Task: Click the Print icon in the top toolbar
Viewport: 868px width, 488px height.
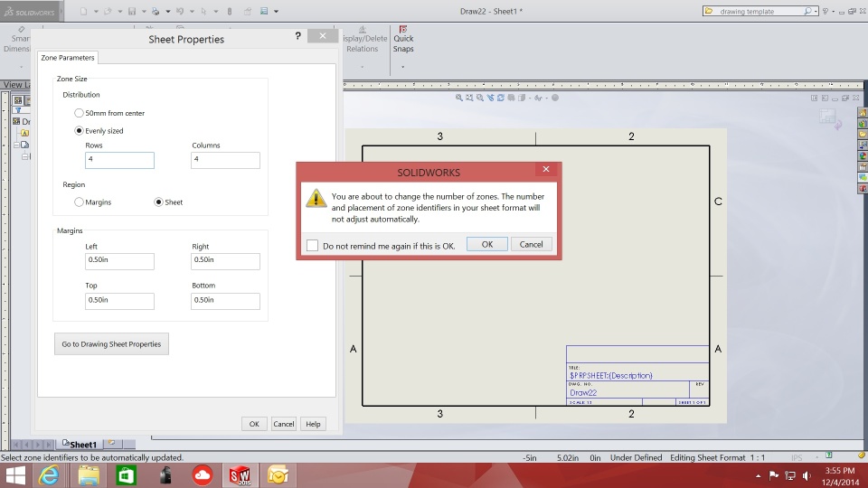Action: point(156,11)
